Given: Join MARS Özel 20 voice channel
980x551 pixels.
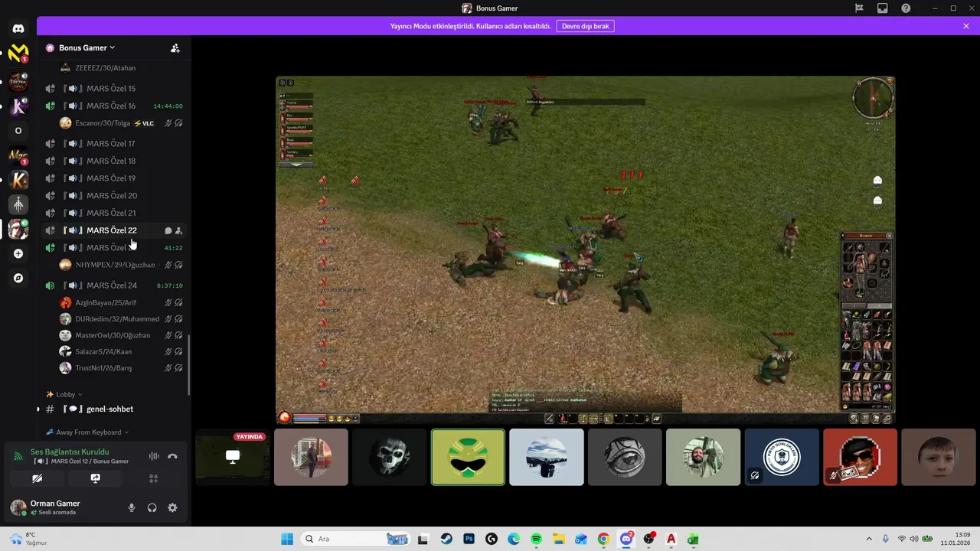Looking at the screenshot, I should click(x=114, y=196).
